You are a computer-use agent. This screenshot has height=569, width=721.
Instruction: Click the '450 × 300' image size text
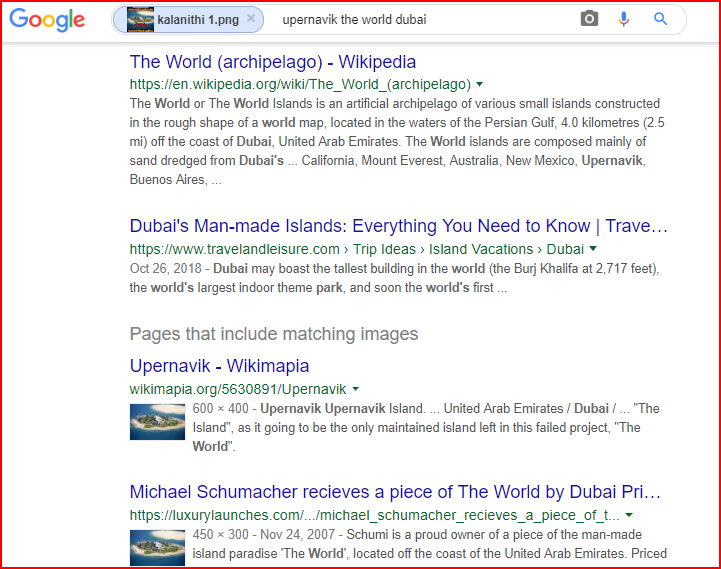tap(220, 535)
